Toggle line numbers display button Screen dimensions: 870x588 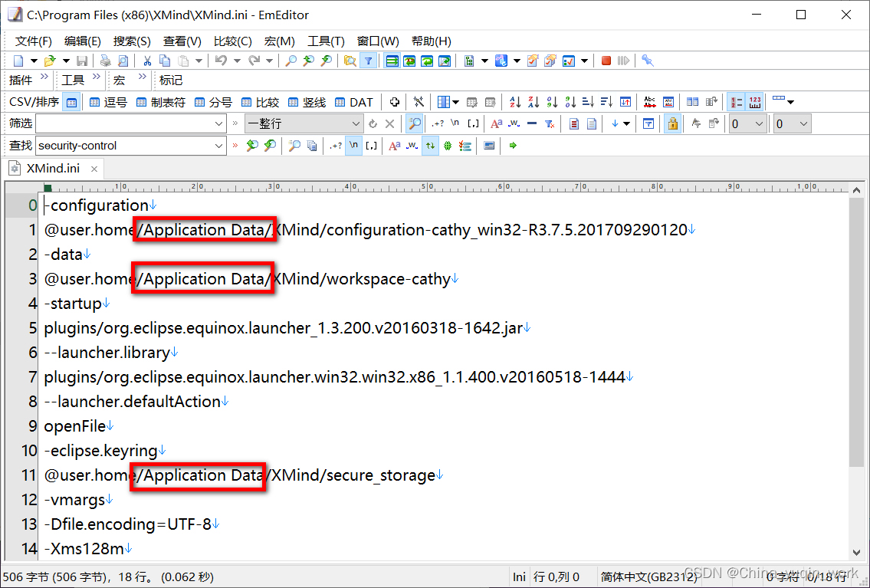(737, 102)
